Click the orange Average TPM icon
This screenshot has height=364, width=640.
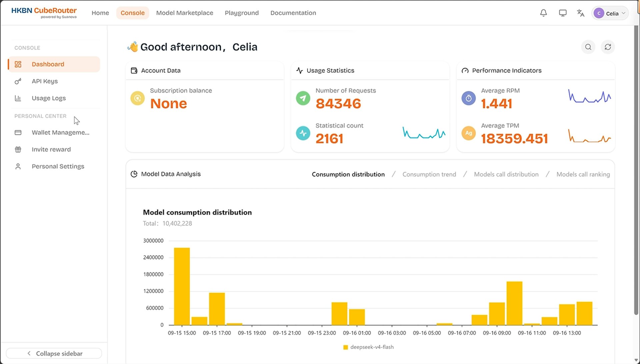[x=468, y=133]
